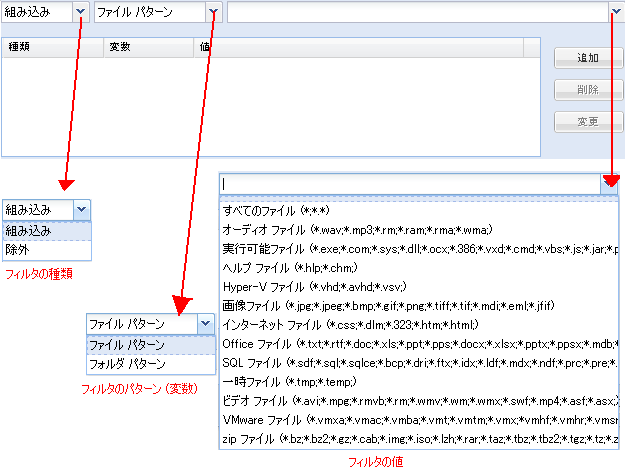Select VMware ファイル entry

point(419,420)
